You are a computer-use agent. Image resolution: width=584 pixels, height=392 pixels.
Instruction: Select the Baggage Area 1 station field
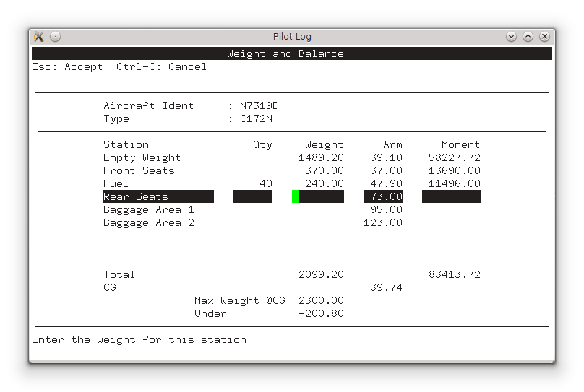158,210
